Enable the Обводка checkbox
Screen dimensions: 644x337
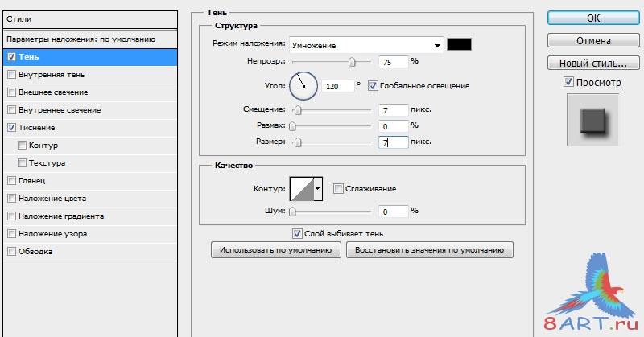11,251
